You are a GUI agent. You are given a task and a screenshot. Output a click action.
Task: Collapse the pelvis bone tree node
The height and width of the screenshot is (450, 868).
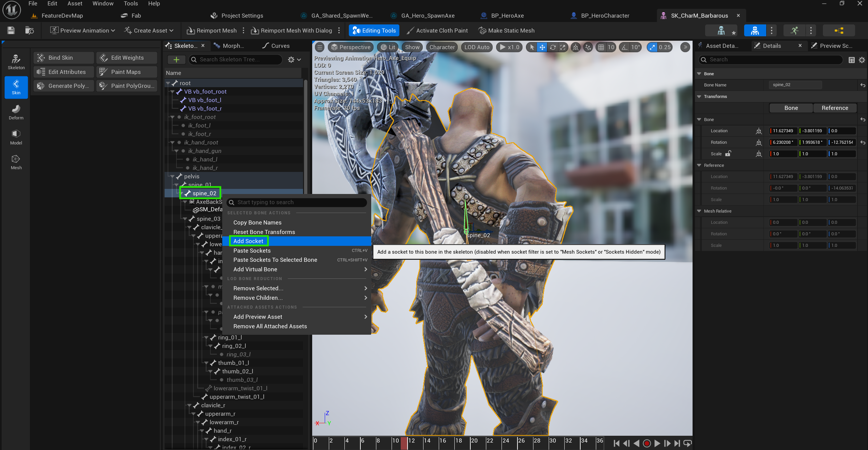point(172,176)
